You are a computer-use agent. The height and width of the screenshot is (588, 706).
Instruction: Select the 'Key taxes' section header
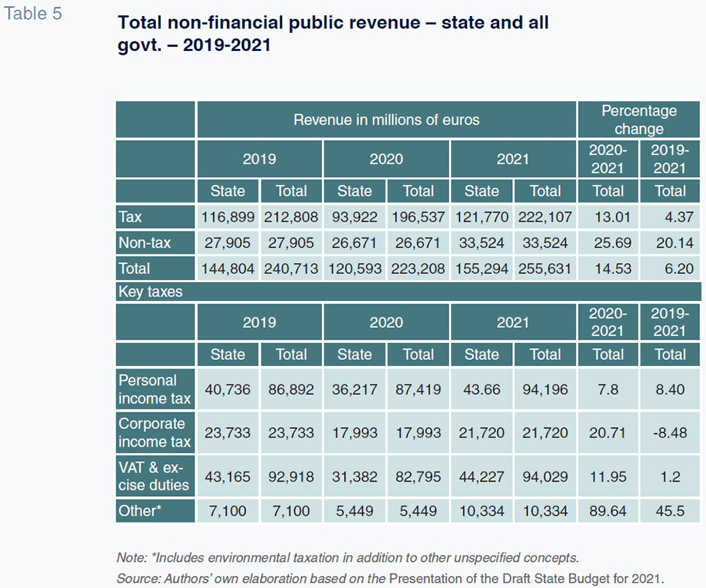[x=408, y=291]
